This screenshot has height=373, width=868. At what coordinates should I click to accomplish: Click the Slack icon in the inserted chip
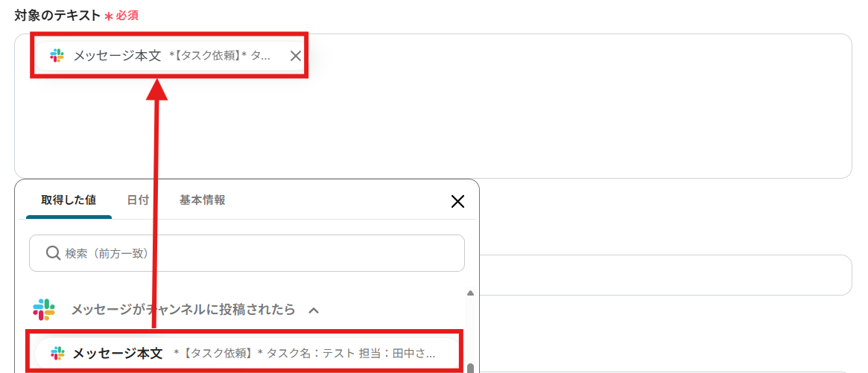57,55
